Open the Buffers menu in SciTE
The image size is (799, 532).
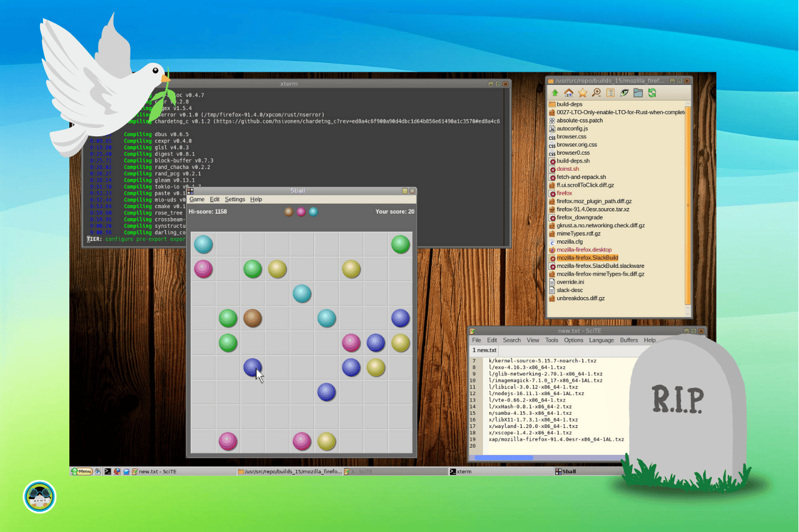click(629, 340)
